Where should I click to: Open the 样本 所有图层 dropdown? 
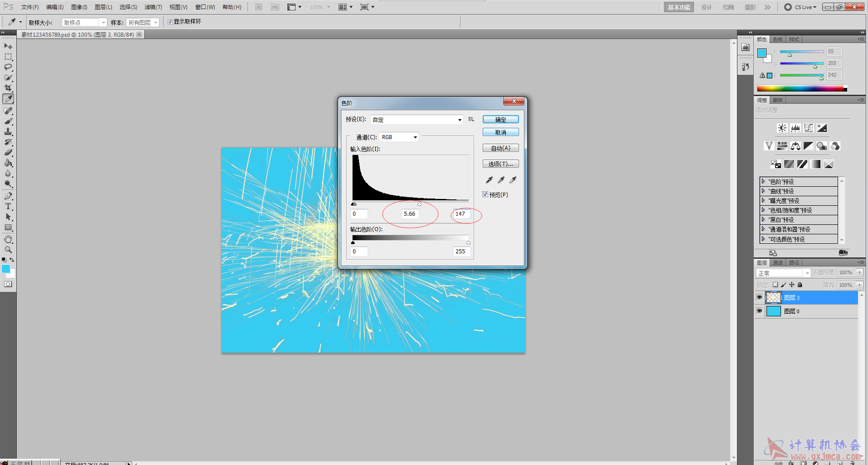point(143,22)
